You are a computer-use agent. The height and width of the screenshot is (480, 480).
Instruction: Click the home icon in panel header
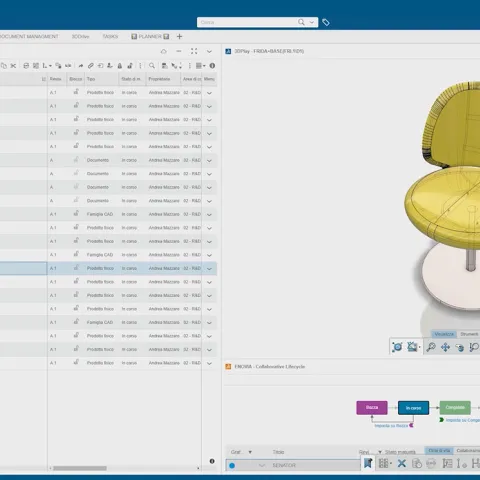(163, 51)
